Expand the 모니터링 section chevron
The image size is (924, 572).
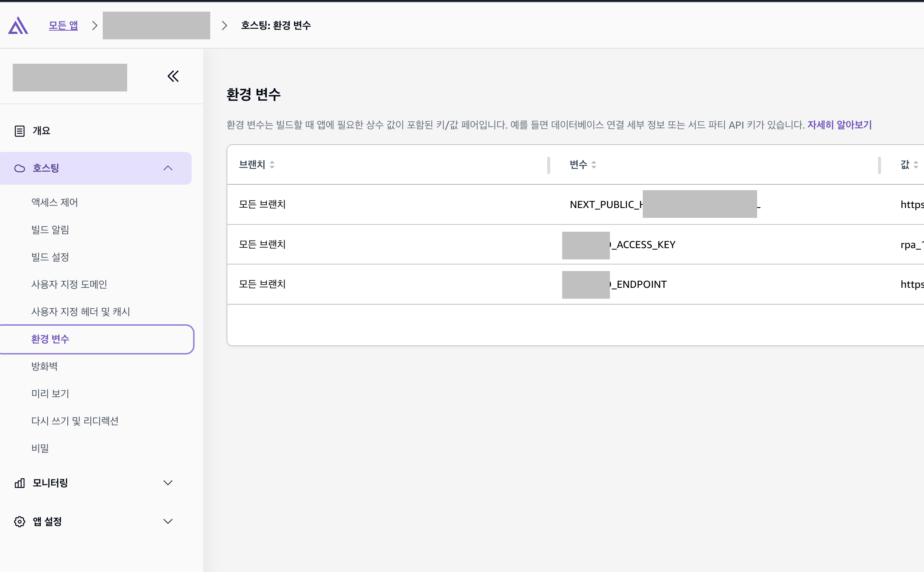[168, 483]
